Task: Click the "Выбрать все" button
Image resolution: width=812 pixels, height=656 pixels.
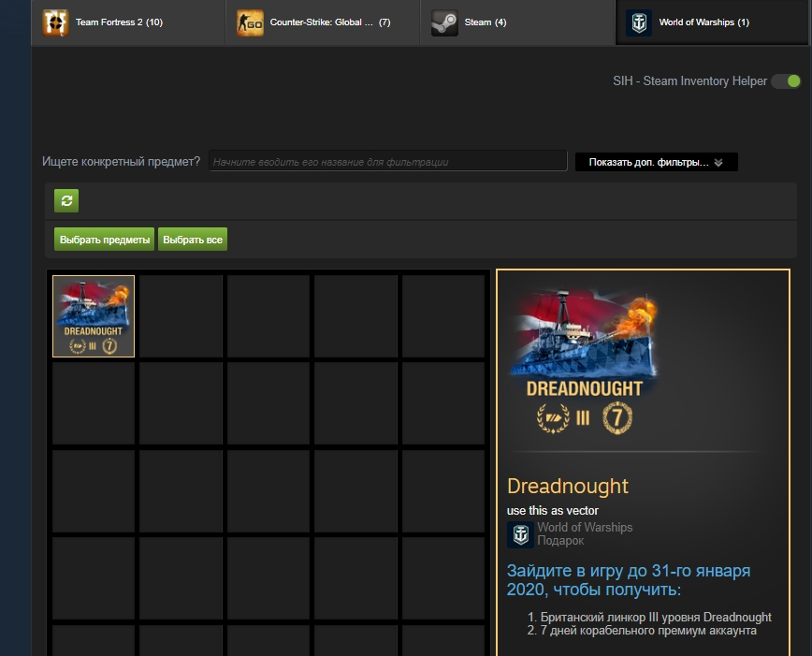Action: tap(193, 240)
